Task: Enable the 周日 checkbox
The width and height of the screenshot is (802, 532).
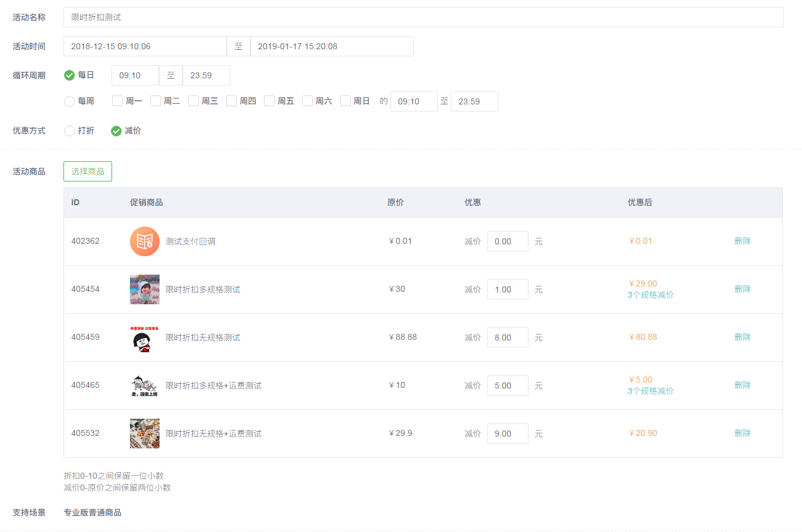Action: click(x=345, y=101)
